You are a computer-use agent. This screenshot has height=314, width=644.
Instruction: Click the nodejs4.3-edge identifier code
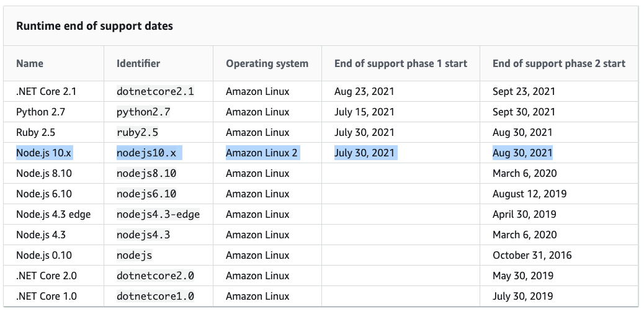click(158, 215)
